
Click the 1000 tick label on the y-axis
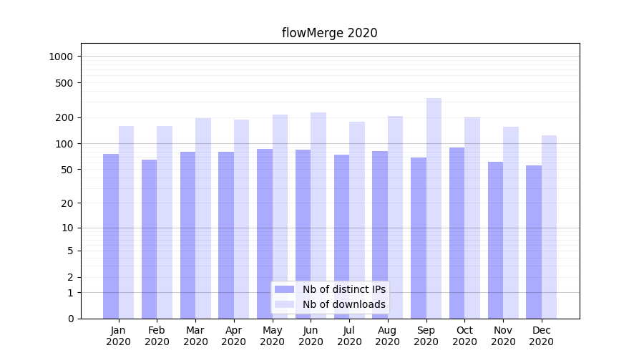[x=61, y=57]
